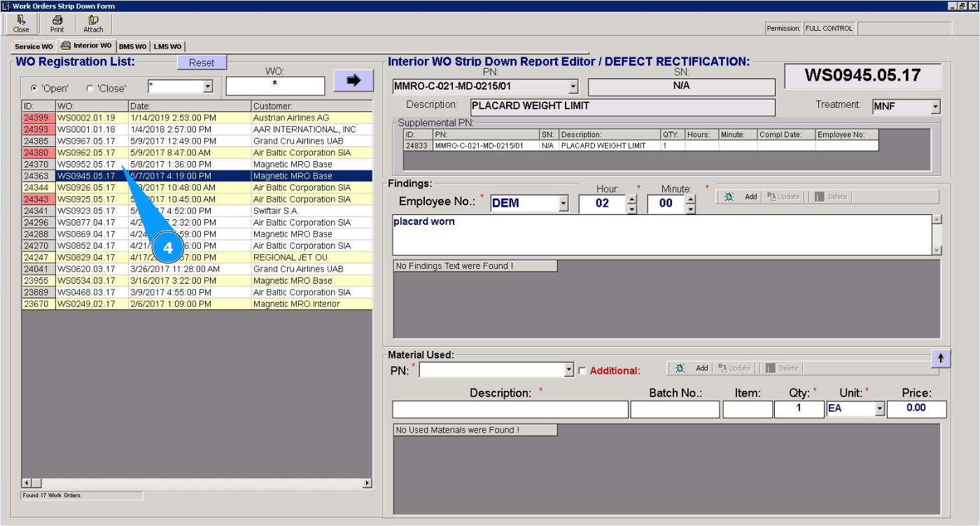Switch to the Service WO tab
The width and height of the screenshot is (980, 526).
(34, 47)
